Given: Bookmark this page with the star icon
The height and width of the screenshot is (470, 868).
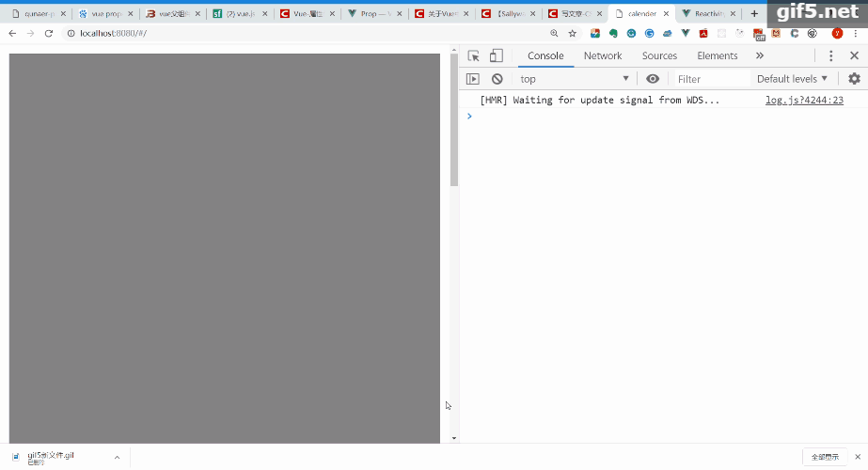Looking at the screenshot, I should coord(573,33).
